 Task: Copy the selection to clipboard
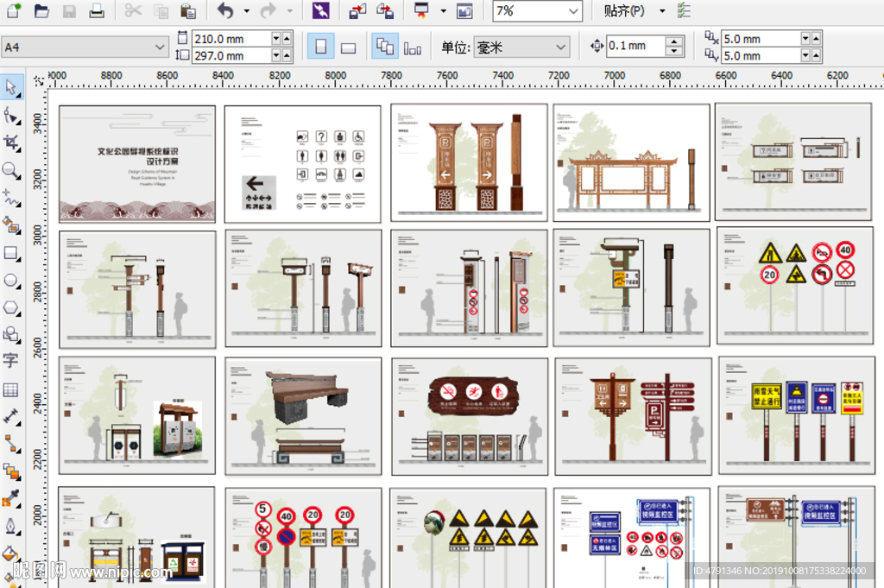tap(161, 10)
